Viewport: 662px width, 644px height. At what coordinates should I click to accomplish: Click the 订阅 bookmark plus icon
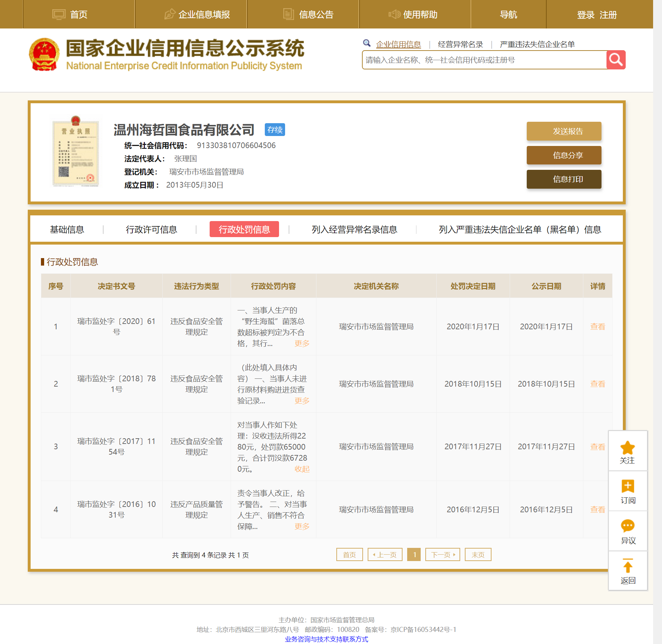(628, 486)
